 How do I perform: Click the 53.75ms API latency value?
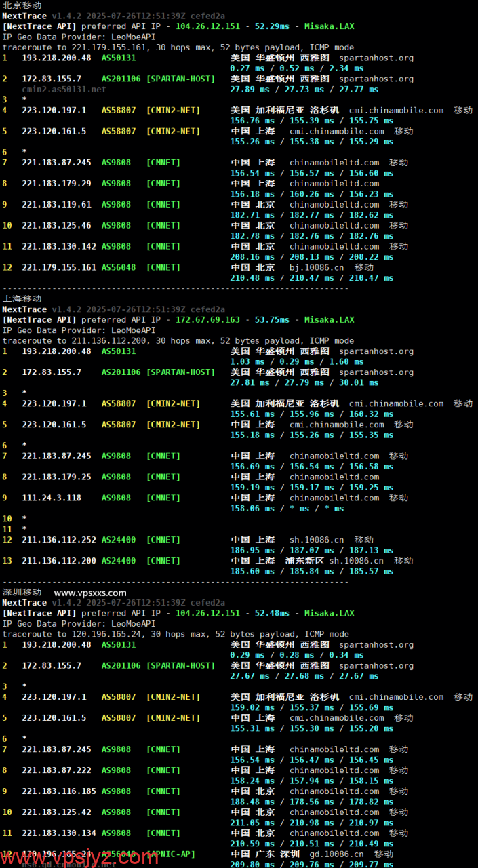pyautogui.click(x=272, y=319)
